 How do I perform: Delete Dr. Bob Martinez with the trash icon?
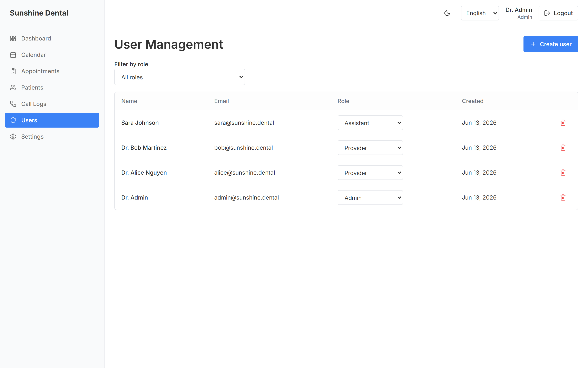click(563, 148)
